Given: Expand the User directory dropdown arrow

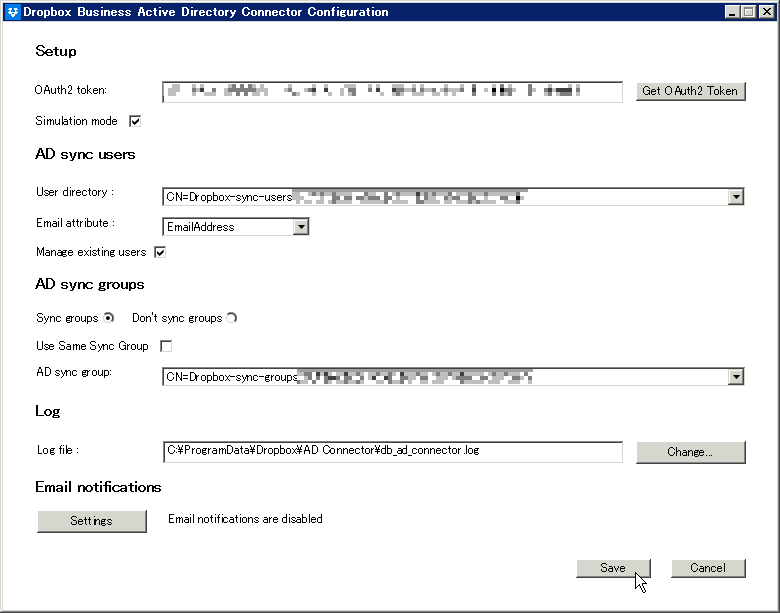Looking at the screenshot, I should pos(736,197).
